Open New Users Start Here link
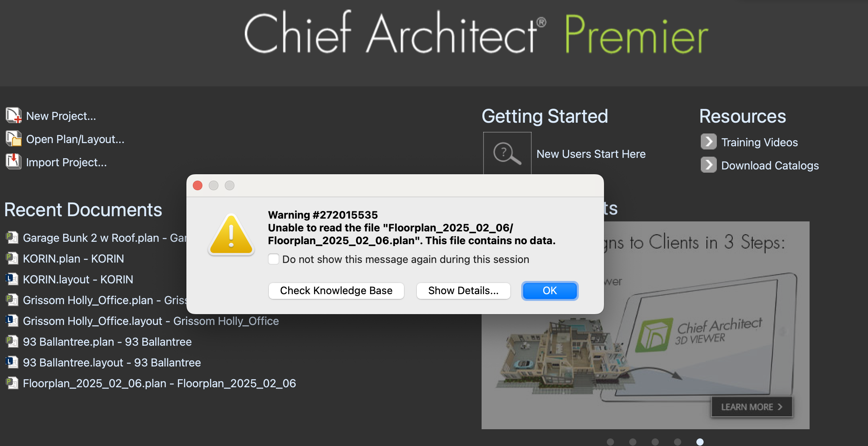 [591, 154]
